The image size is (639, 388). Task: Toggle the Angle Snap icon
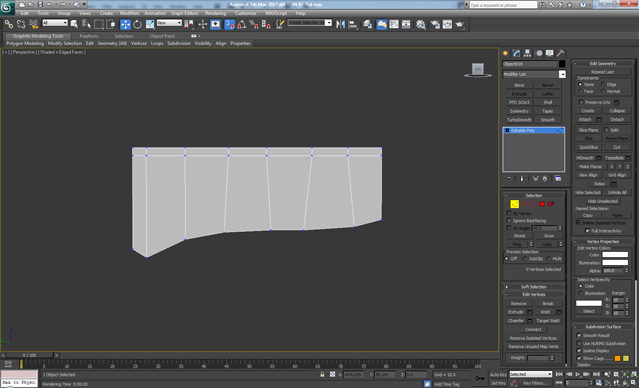coord(242,24)
